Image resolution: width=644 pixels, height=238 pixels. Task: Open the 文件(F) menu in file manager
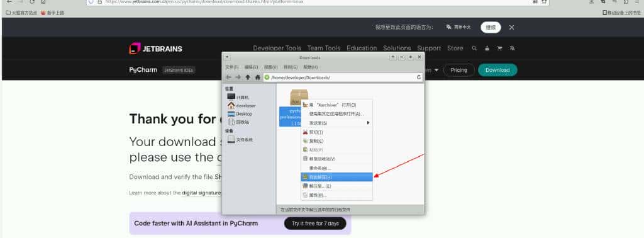(232, 67)
